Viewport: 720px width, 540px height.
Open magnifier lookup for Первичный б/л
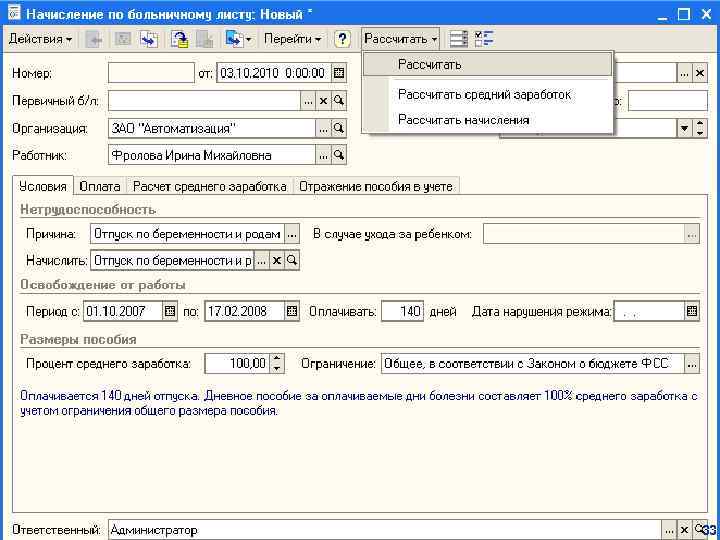[339, 101]
